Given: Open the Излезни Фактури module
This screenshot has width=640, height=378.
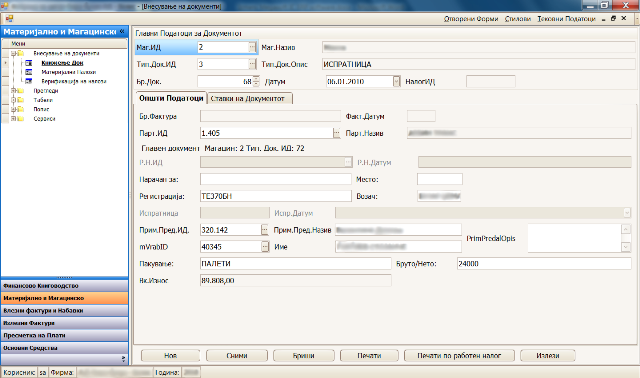Looking at the screenshot, I should (x=64, y=323).
